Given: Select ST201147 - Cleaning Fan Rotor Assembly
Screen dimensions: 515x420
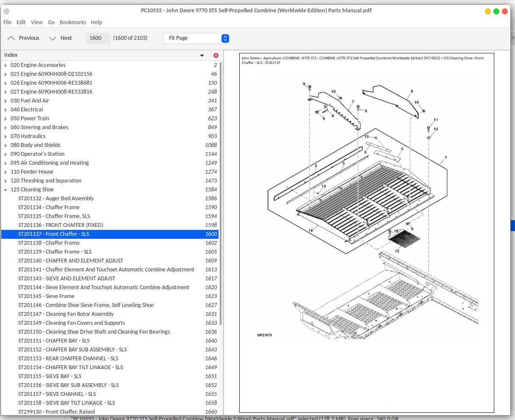Looking at the screenshot, I should [66, 314].
